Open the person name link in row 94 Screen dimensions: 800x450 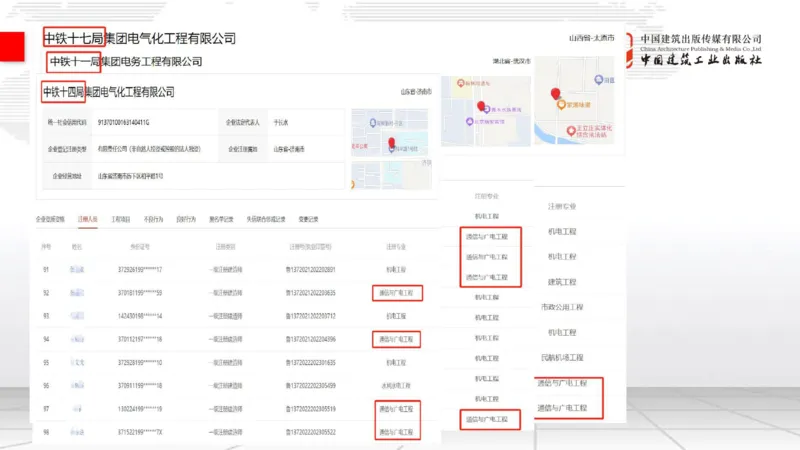[x=77, y=339]
